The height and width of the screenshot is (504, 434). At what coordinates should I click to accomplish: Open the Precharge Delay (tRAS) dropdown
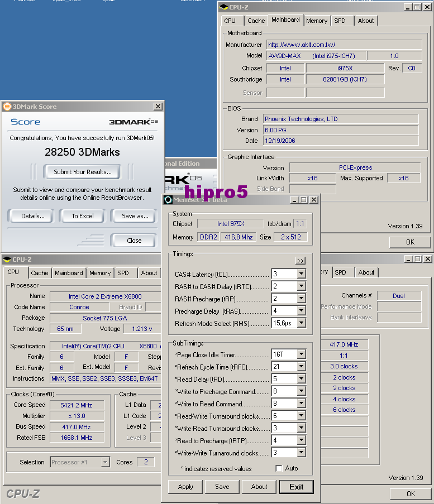tap(301, 310)
